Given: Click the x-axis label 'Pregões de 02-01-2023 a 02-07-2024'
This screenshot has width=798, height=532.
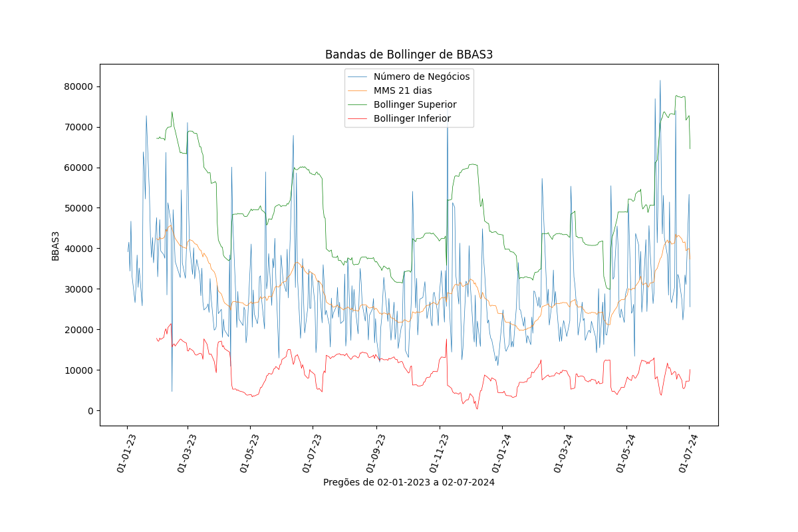Looking at the screenshot, I should click(409, 482).
